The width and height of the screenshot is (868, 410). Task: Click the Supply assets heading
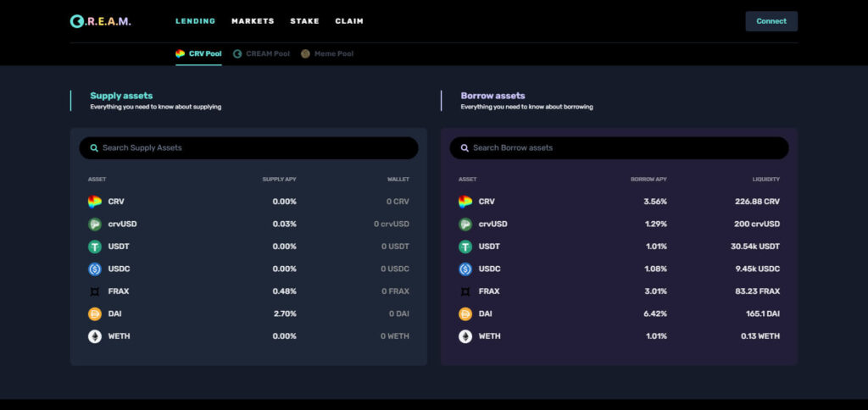[x=121, y=96]
